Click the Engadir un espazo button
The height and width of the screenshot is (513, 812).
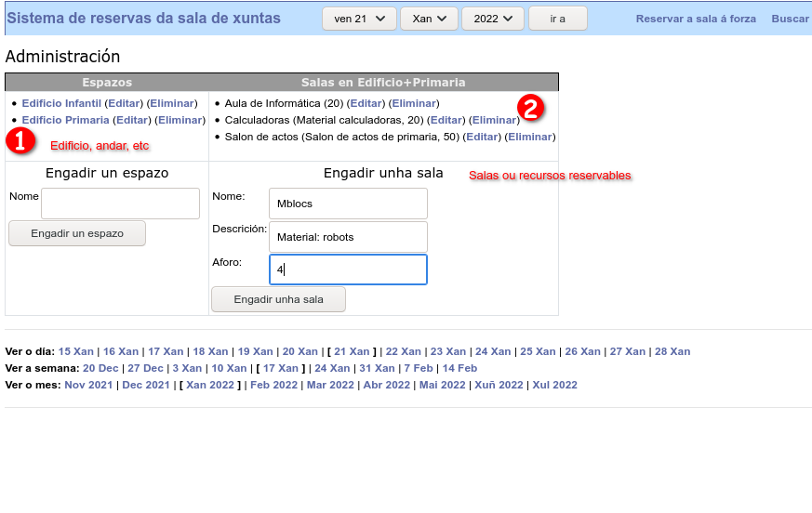click(77, 233)
